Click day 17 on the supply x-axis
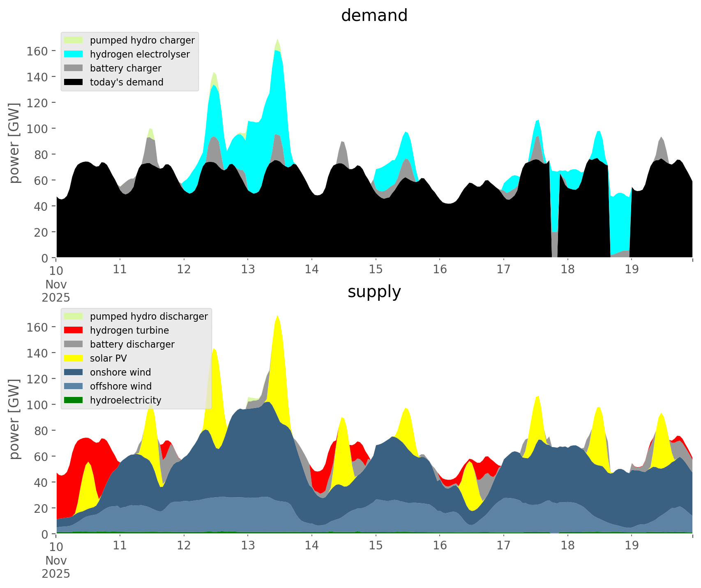Image resolution: width=701 pixels, height=588 pixels. click(503, 546)
